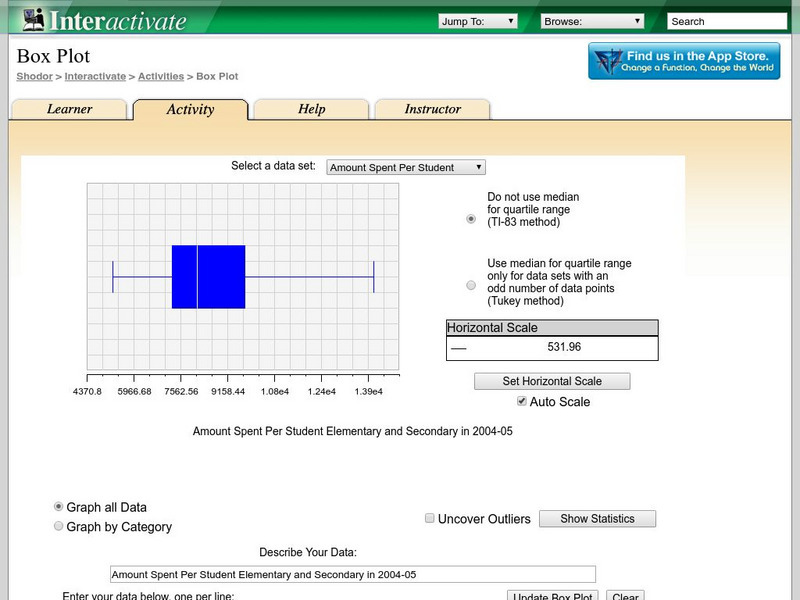
Task: Choose the Graph all Data option
Action: 58,507
